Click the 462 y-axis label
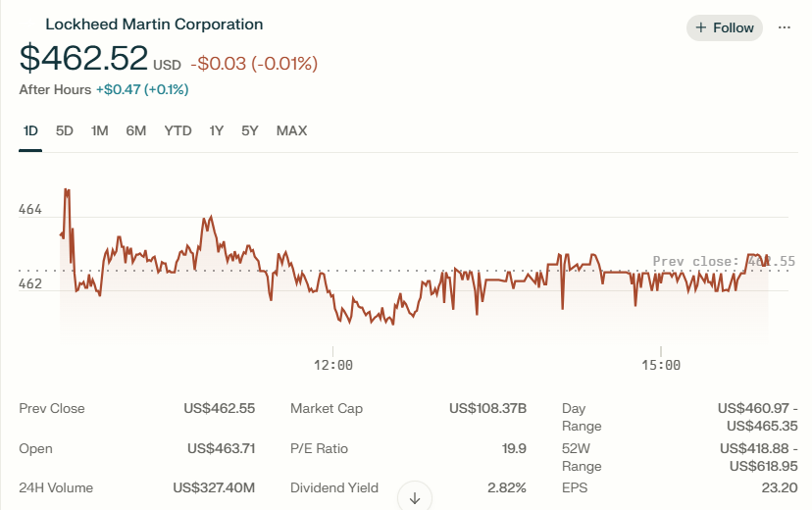Screen dimensions: 812x510 (30, 283)
